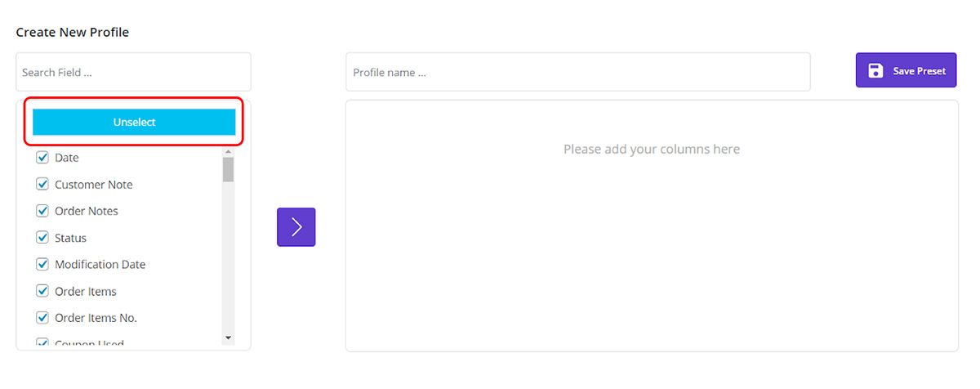Screen dimensions: 980x389
Task: Uncheck the Date field checkbox
Action: (43, 158)
